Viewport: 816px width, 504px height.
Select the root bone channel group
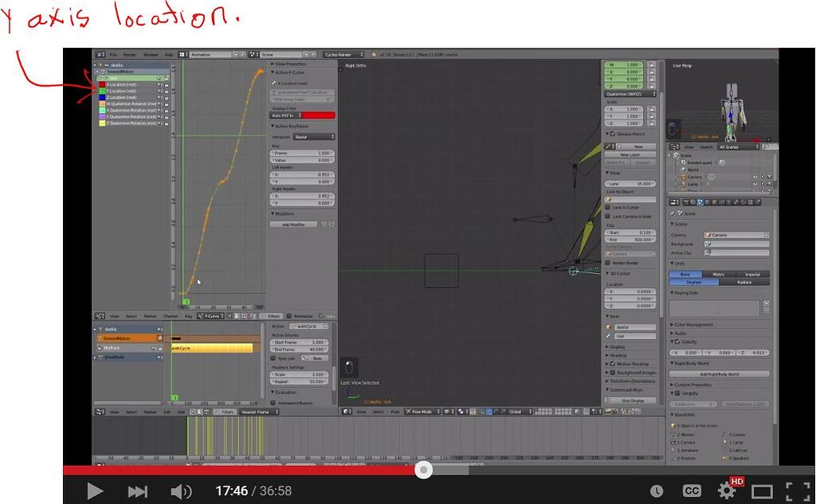133,78
